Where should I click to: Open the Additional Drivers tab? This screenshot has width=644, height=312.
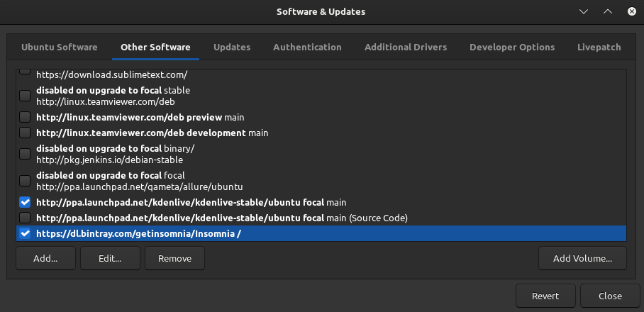[x=406, y=48]
